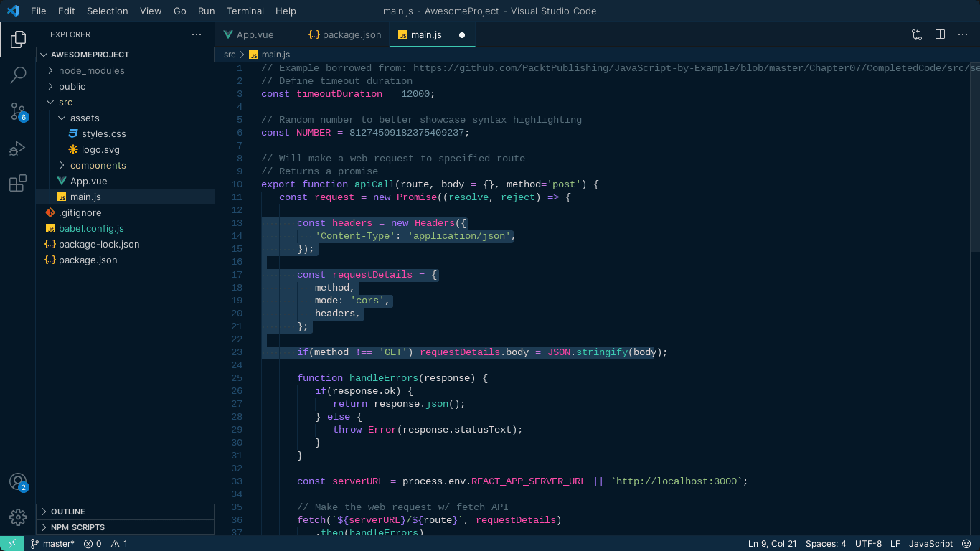Open styles.css in the explorer

pos(125,133)
